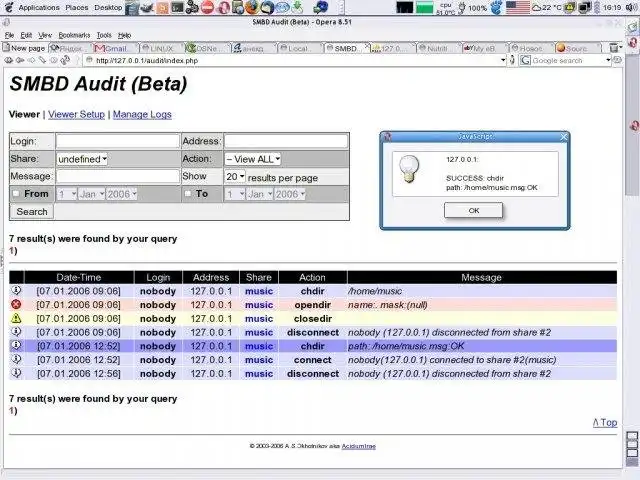The image size is (640, 480).
Task: Open the Manage Logs link
Action: coord(142,114)
